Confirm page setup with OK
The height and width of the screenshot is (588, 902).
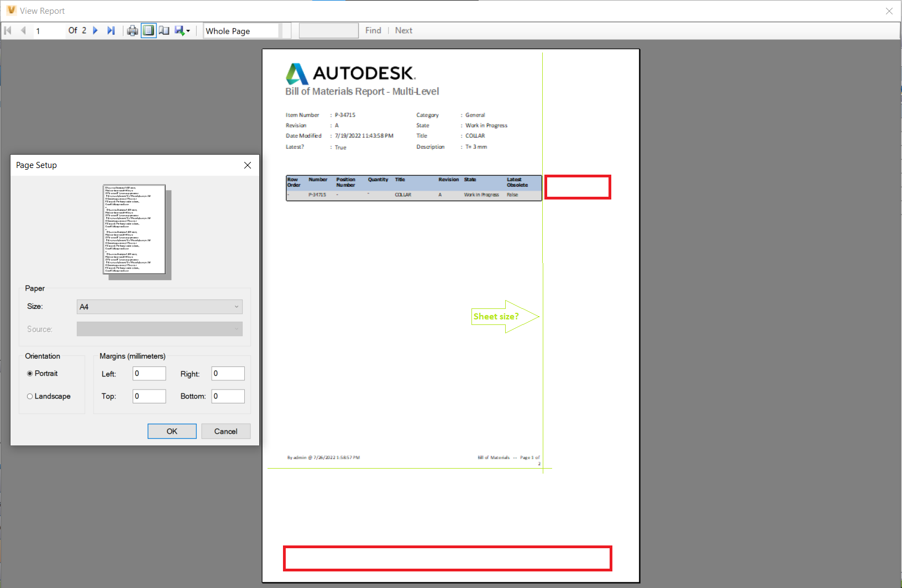171,431
